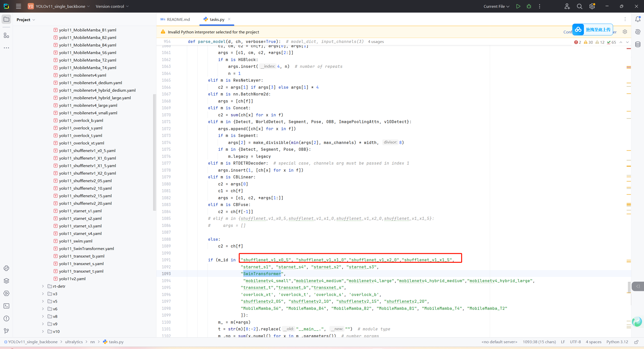Open the Version control dropdown
This screenshot has height=349, width=644.
click(112, 6)
